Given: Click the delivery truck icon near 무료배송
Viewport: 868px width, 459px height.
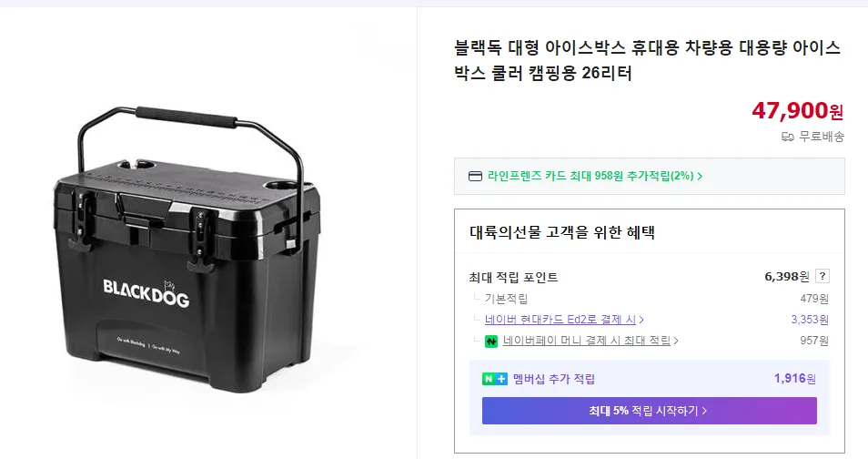Looking at the screenshot, I should [788, 137].
